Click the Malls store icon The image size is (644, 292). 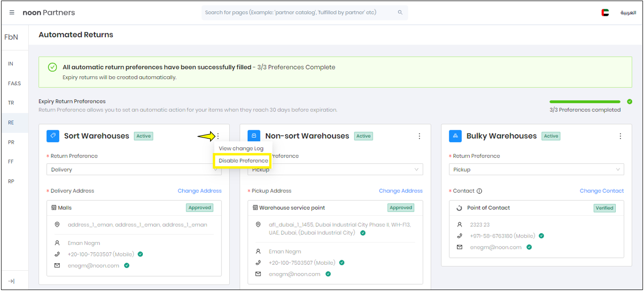click(54, 208)
